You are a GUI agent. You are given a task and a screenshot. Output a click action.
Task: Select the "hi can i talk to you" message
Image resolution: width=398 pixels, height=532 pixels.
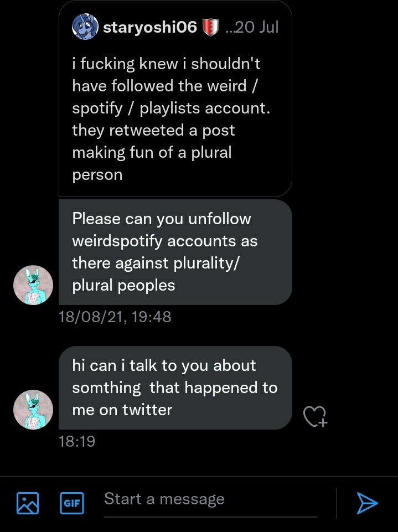[174, 388]
